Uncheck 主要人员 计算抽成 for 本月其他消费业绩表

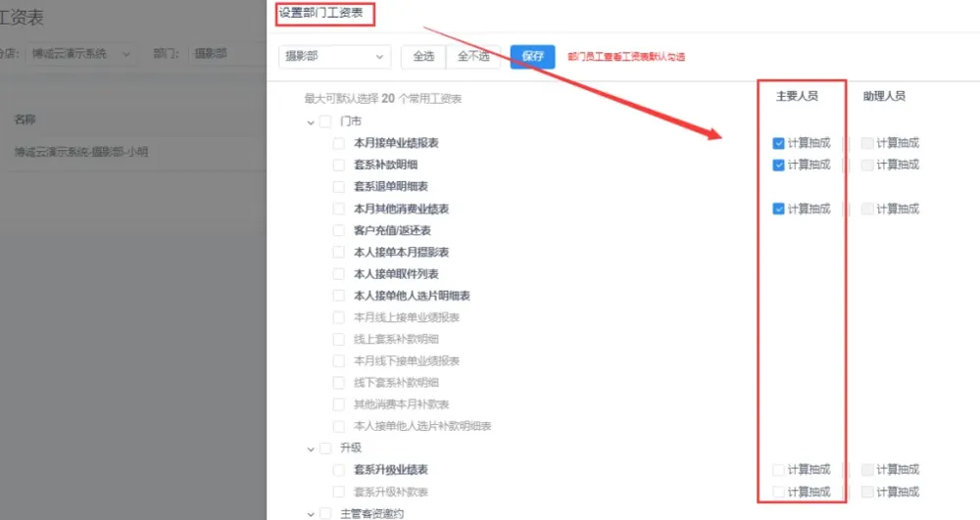pos(778,209)
